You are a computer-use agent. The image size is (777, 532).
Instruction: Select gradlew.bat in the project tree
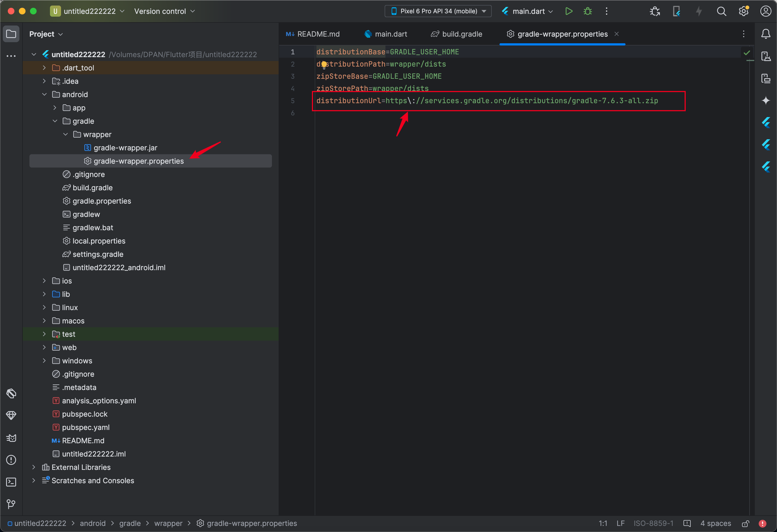tap(93, 227)
